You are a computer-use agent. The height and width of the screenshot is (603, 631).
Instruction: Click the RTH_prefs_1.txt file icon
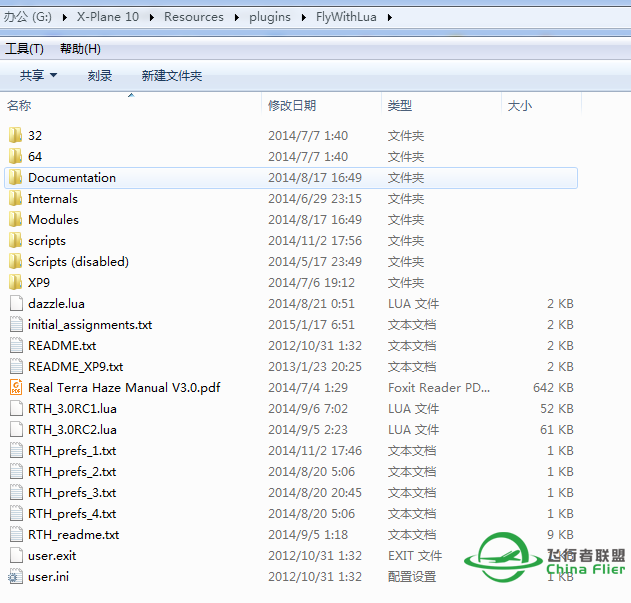click(16, 450)
